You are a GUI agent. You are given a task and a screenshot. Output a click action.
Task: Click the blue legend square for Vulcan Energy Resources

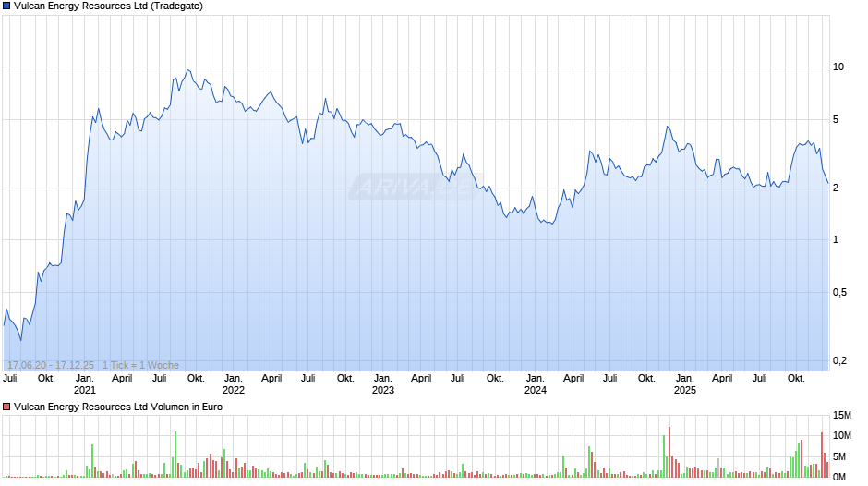(x=6, y=6)
